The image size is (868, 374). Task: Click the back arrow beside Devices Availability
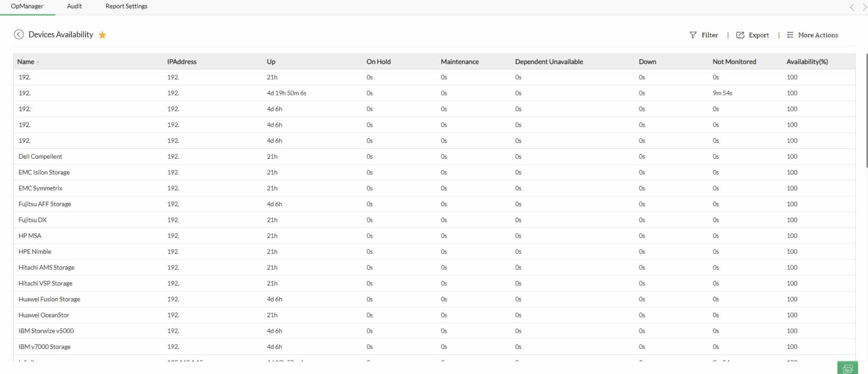(19, 35)
